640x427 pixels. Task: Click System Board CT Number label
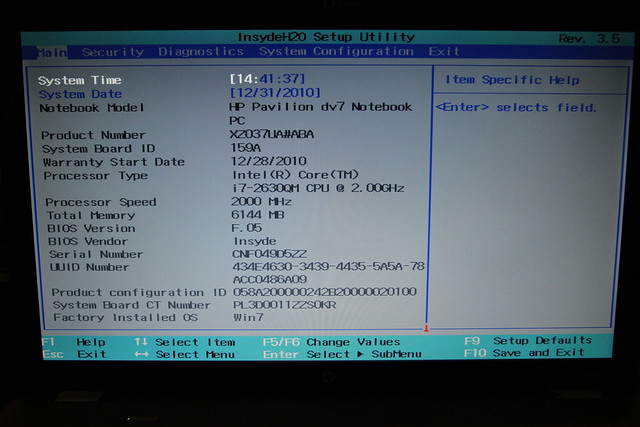point(132,305)
